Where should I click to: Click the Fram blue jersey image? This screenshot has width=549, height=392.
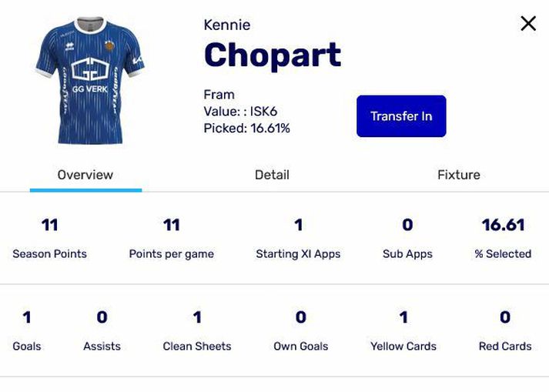90,81
